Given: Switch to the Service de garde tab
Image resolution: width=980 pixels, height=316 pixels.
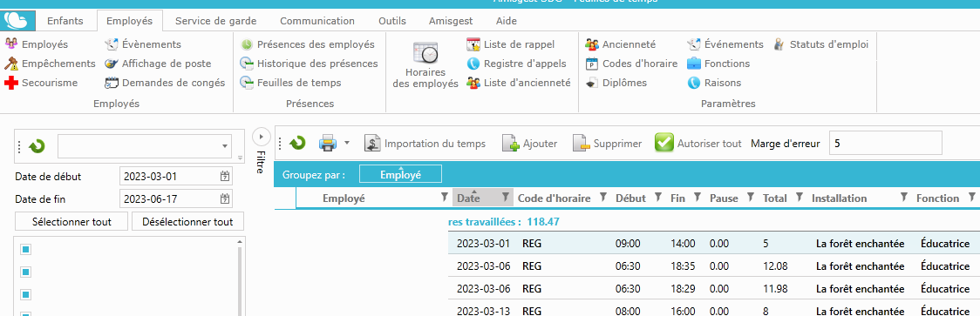Looking at the screenshot, I should pyautogui.click(x=215, y=21).
